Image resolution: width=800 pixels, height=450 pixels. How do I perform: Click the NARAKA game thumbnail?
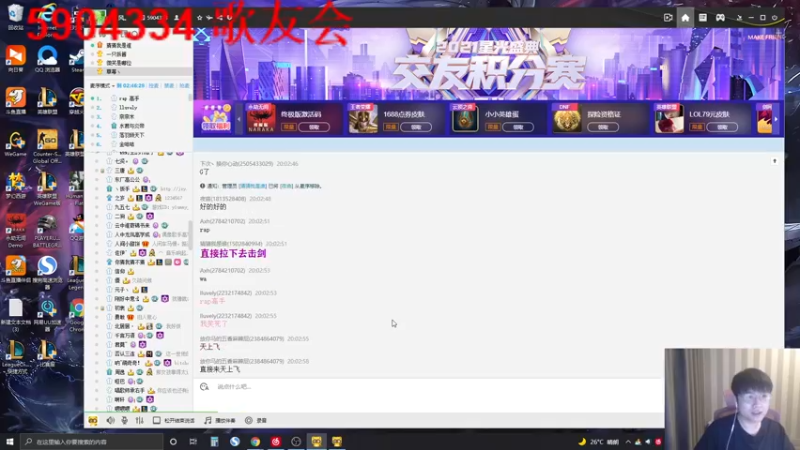coord(261,118)
